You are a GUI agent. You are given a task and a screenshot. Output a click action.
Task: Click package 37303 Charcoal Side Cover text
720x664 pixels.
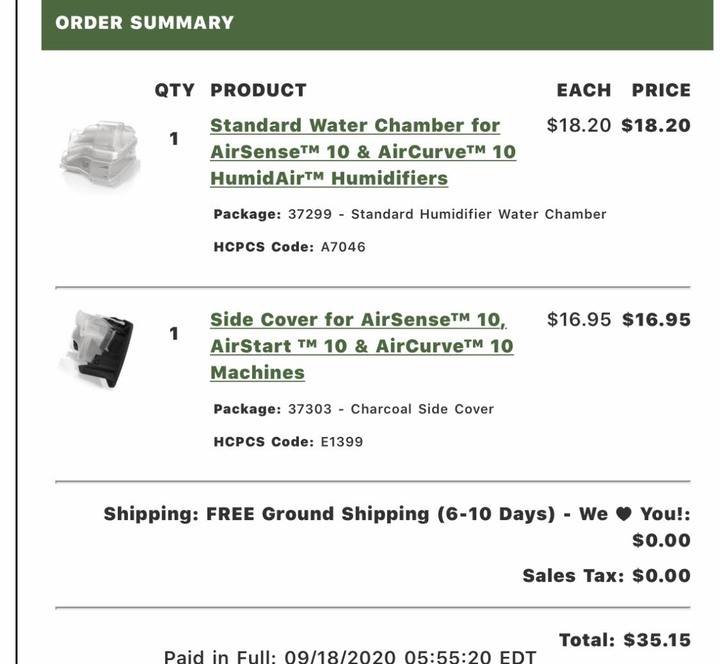point(353,409)
